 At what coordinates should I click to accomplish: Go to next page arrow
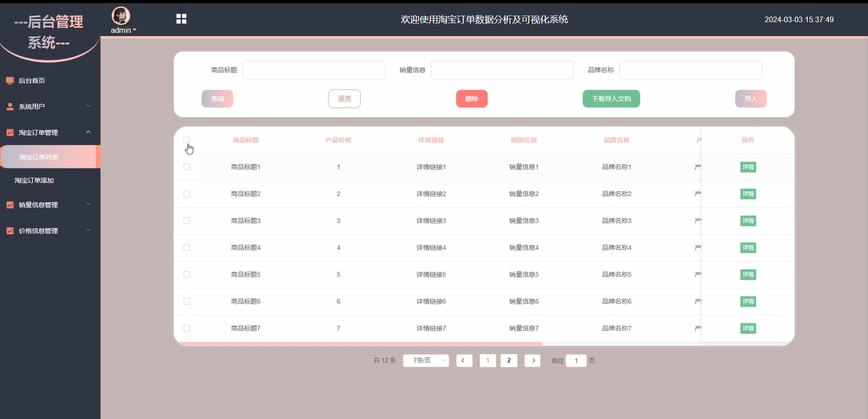pos(533,360)
